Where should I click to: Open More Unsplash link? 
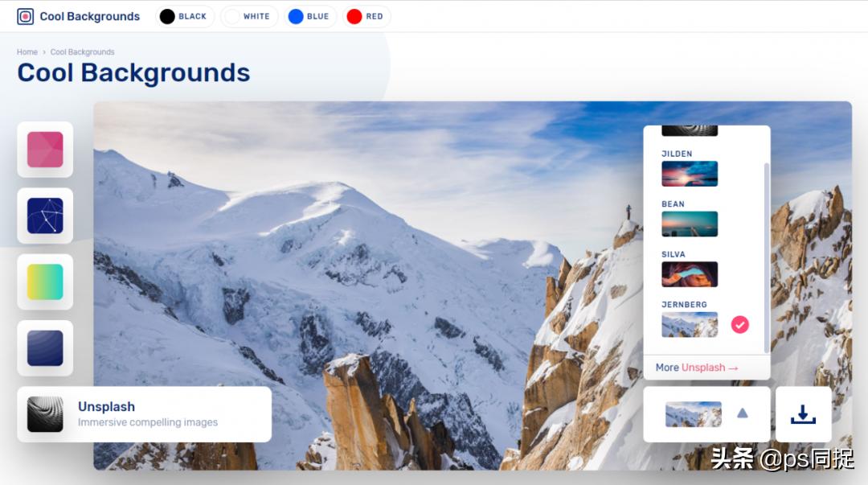[x=696, y=368]
